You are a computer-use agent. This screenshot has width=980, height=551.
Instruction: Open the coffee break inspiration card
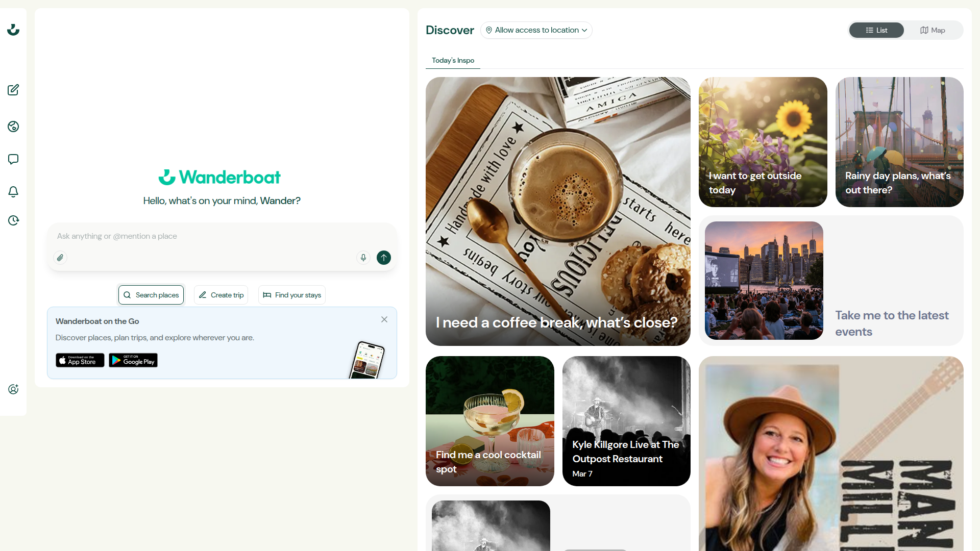558,211
